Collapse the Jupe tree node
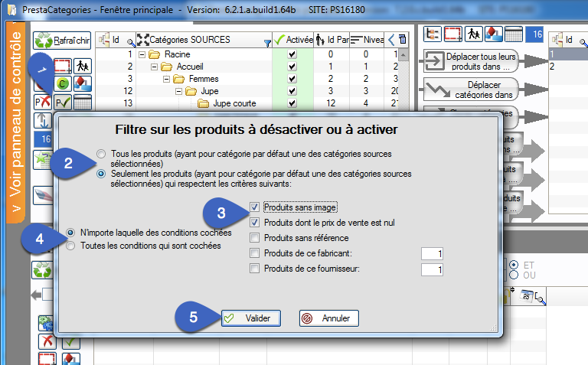The width and height of the screenshot is (588, 365). pyautogui.click(x=178, y=91)
